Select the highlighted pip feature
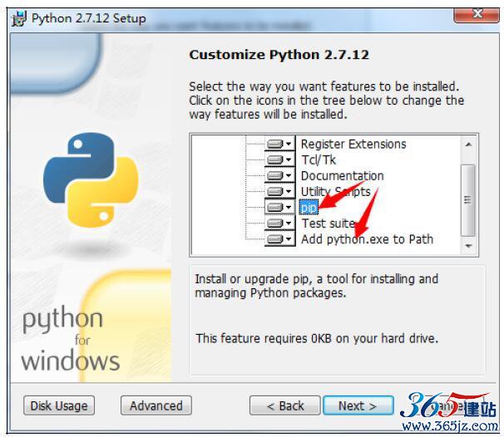 [309, 208]
